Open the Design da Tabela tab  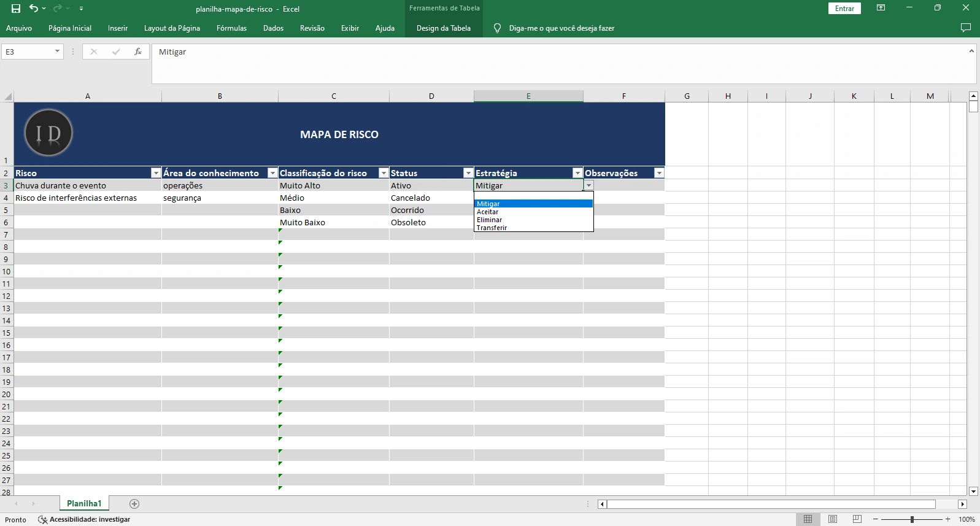[x=443, y=28]
